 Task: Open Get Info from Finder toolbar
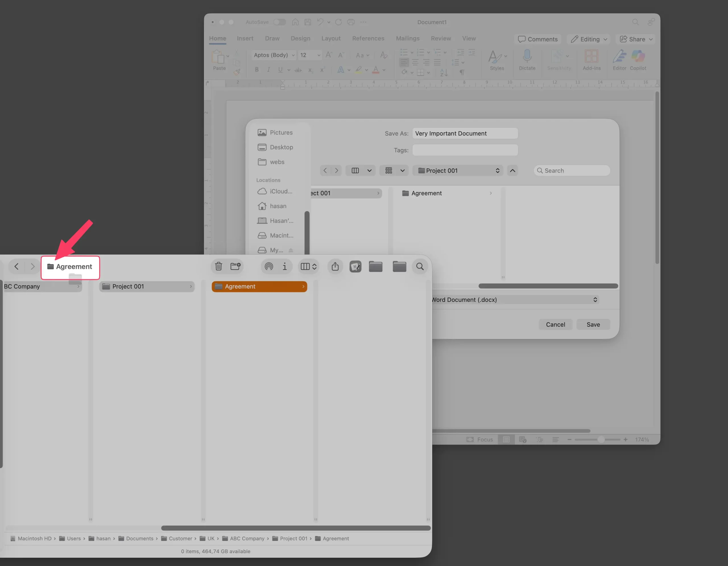[x=285, y=266]
